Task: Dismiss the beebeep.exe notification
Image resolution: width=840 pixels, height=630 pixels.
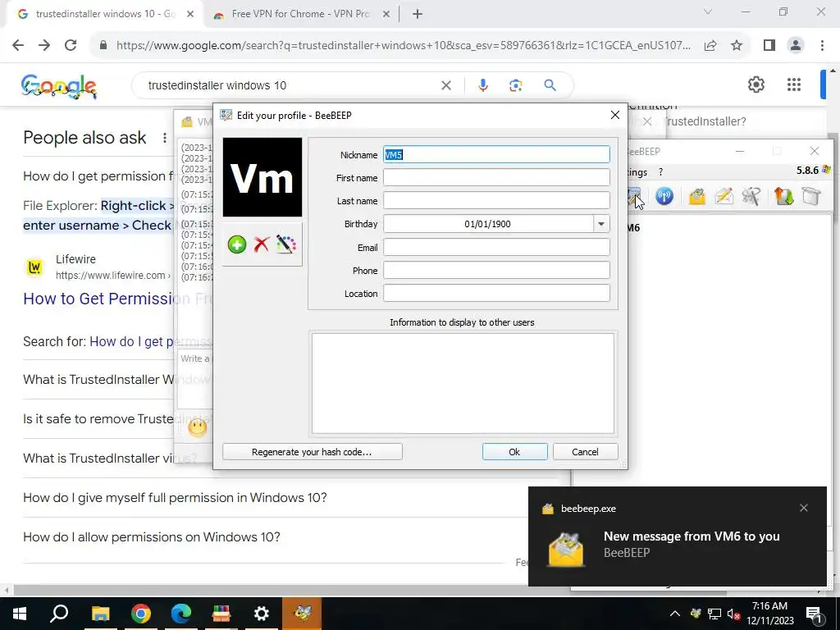Action: click(804, 508)
